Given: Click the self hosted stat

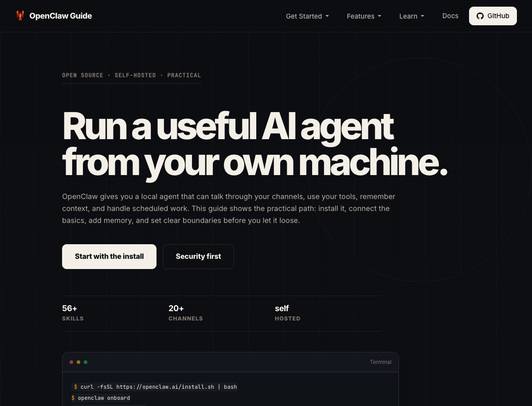Looking at the screenshot, I should click(288, 313).
